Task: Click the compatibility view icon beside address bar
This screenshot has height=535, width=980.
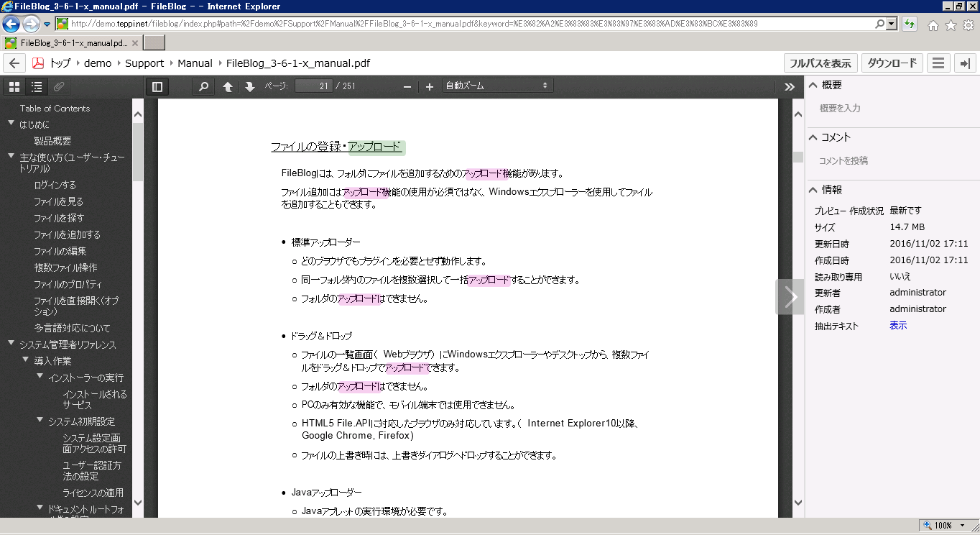Action: (x=910, y=24)
